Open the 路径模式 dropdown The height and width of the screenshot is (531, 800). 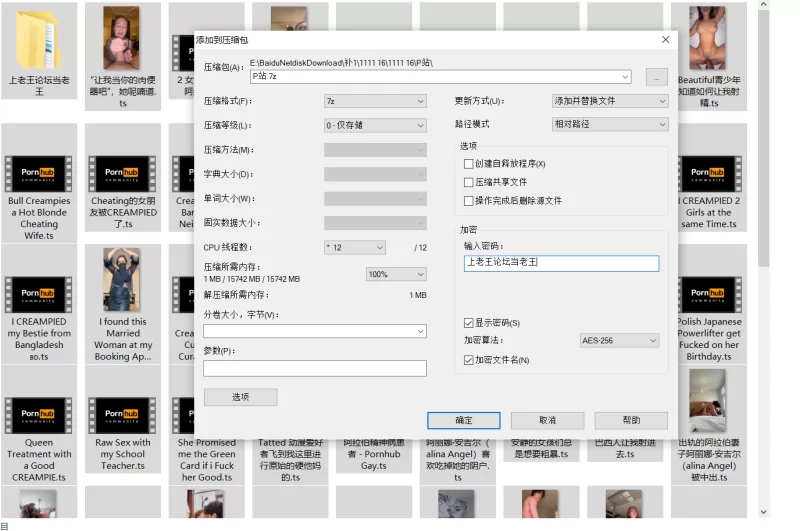[610, 124]
